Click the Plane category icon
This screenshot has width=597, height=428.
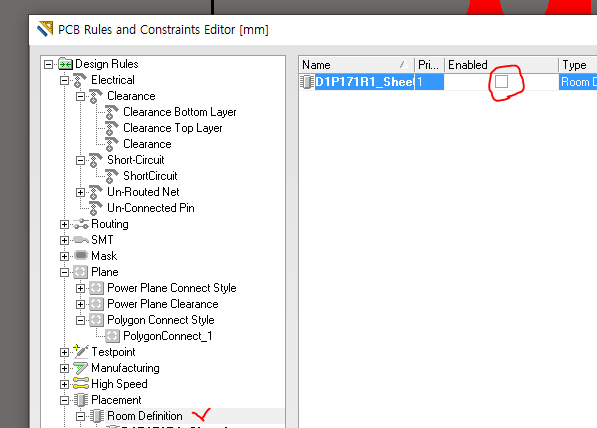80,272
